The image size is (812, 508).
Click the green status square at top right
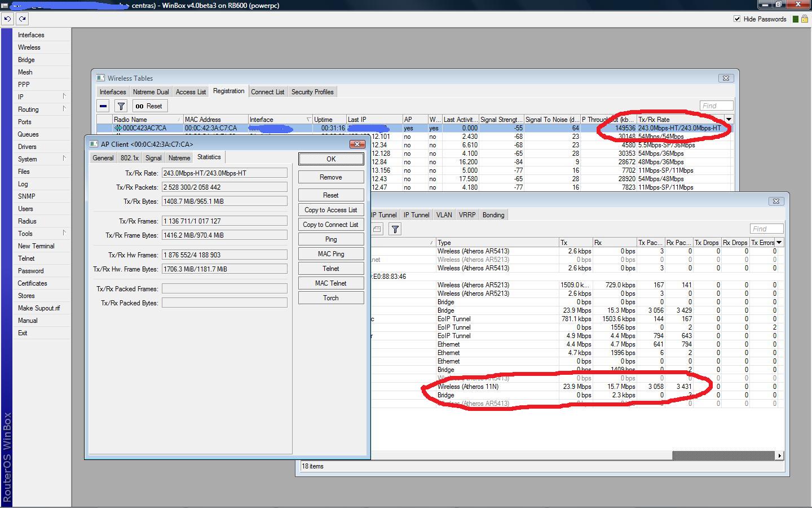click(x=795, y=19)
